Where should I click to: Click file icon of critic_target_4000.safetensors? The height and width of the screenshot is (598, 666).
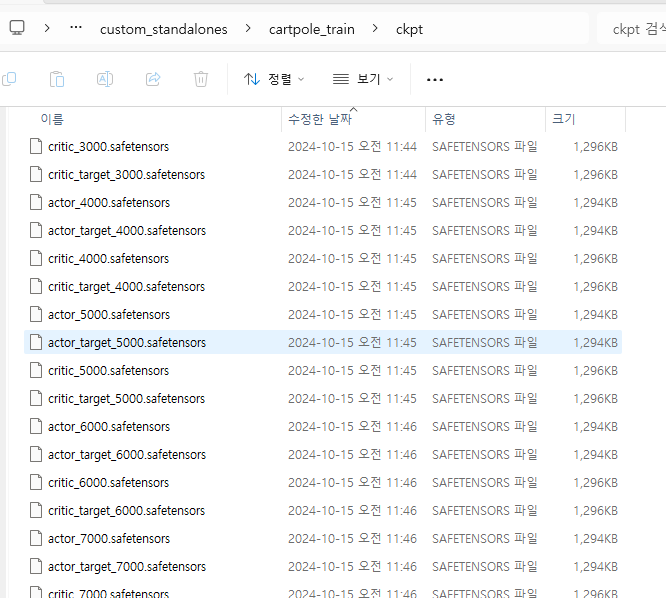36,286
